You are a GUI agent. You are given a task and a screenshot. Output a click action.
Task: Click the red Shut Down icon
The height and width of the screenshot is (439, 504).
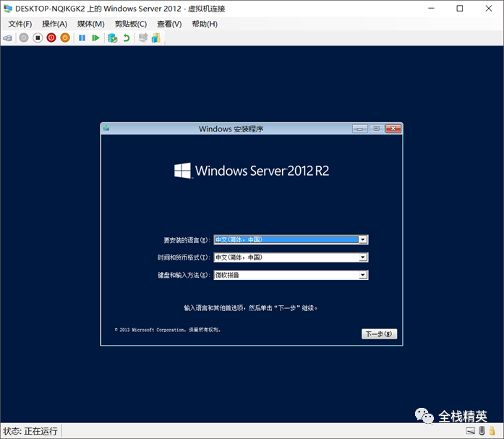coord(51,38)
